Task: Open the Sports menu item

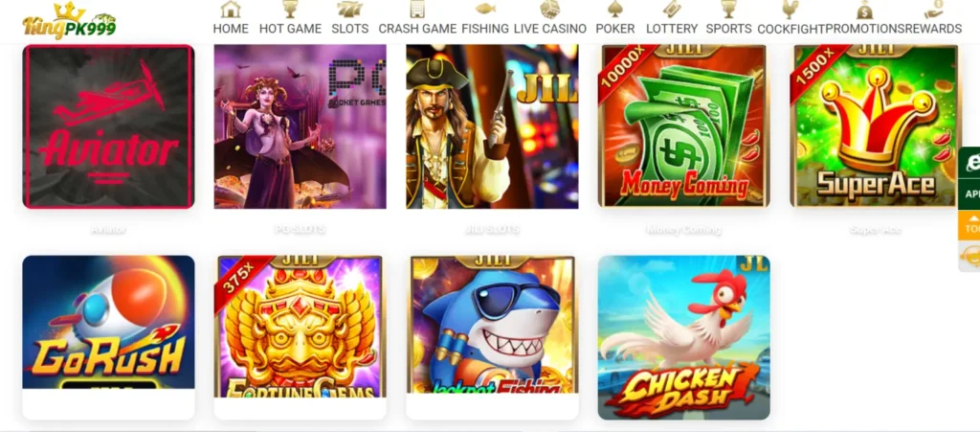Action: (728, 29)
